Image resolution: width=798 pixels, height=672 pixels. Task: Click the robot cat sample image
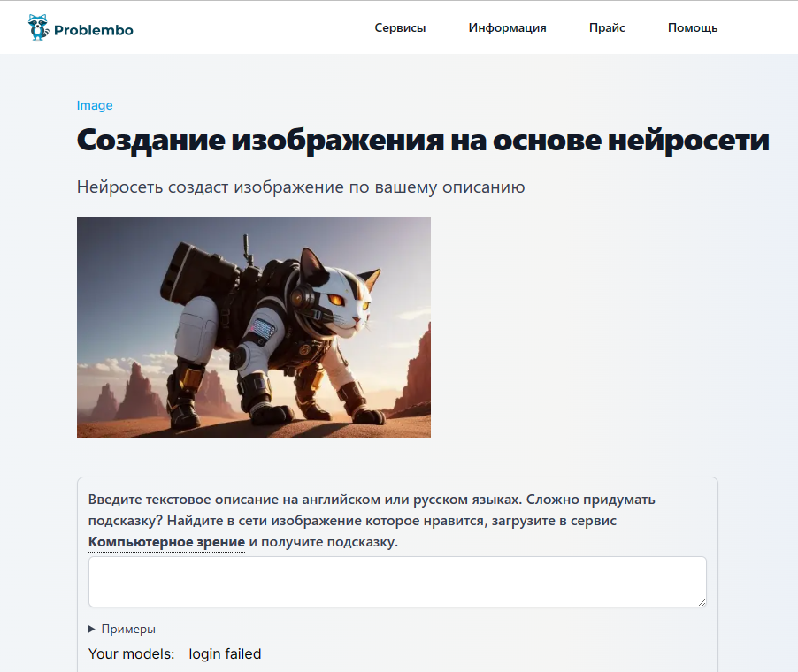tap(253, 327)
